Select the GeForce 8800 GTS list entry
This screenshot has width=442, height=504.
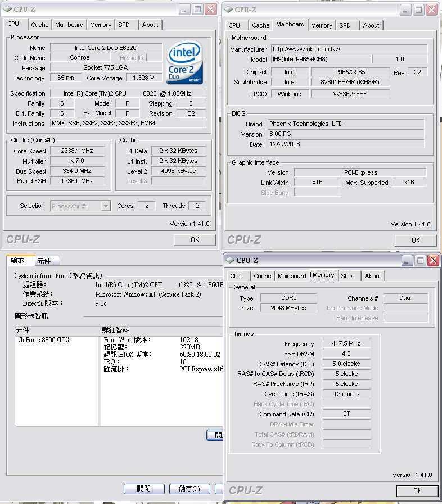click(44, 340)
